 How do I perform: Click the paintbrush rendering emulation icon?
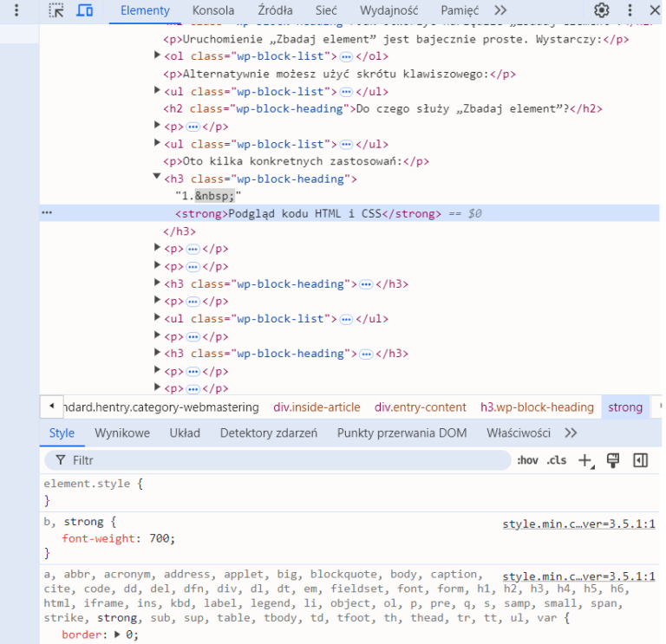tap(613, 460)
